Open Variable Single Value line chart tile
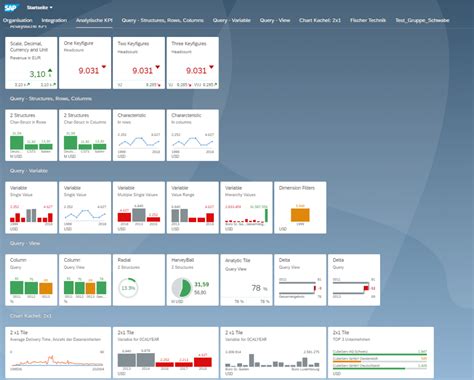The width and height of the screenshot is (474, 380). coord(85,208)
